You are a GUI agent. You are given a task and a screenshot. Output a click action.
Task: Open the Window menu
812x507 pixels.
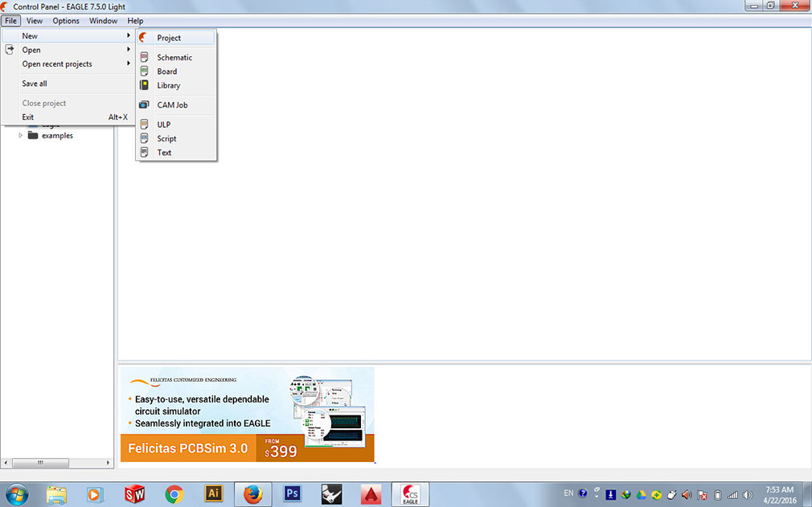(x=103, y=21)
